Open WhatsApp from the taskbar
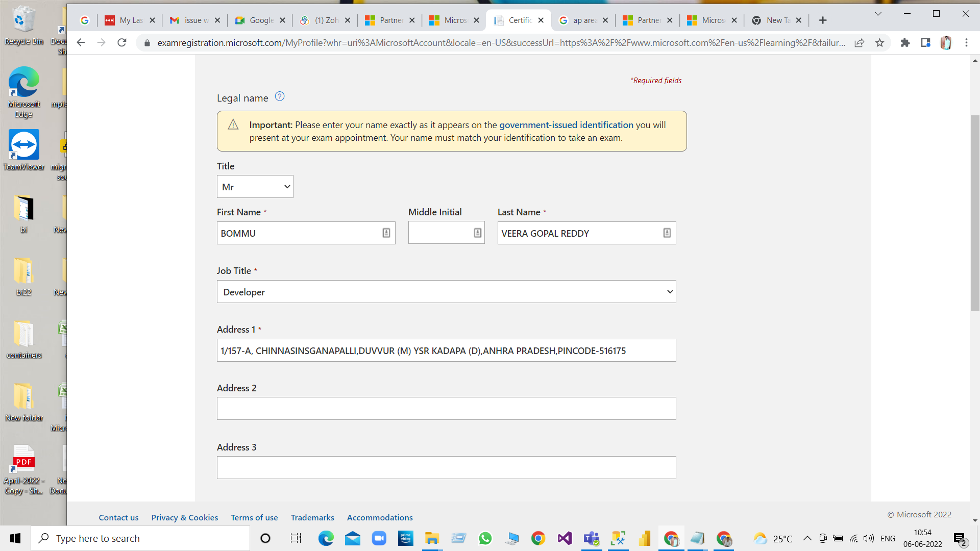The image size is (980, 551). [485, 538]
